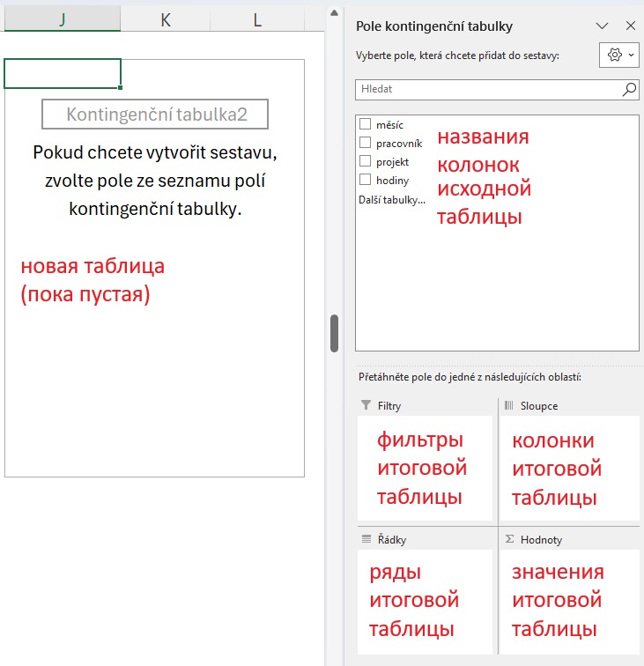Open the dropdown arrow next to gear
The height and width of the screenshot is (666, 644).
631,55
